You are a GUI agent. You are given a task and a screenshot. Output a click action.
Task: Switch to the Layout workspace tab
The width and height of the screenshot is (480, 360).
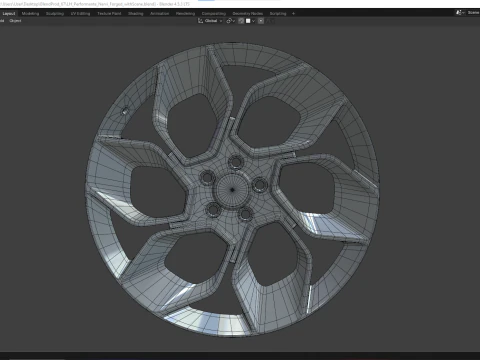click(9, 14)
